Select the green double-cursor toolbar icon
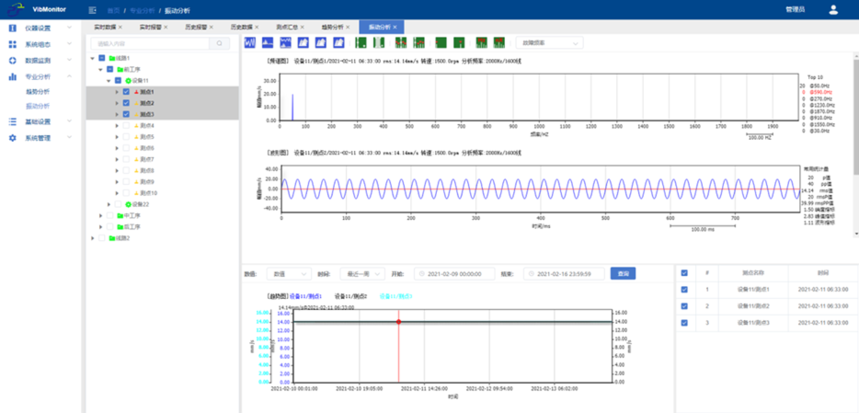Screen dimensions: 859x413 (x=379, y=42)
